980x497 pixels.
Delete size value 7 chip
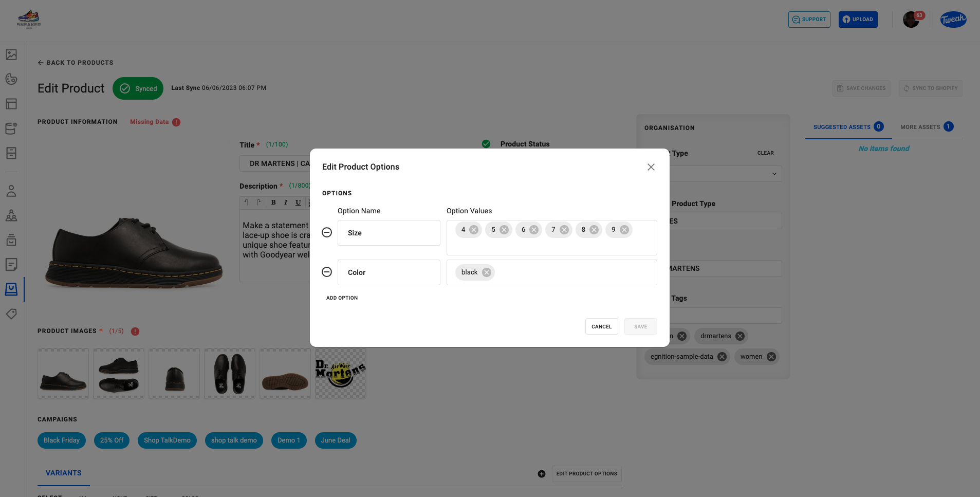pyautogui.click(x=564, y=230)
